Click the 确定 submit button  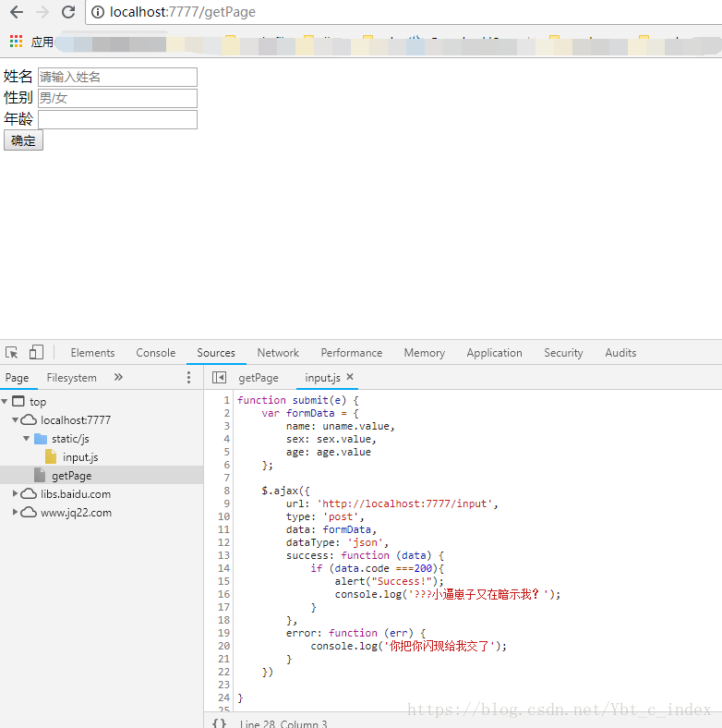23,140
